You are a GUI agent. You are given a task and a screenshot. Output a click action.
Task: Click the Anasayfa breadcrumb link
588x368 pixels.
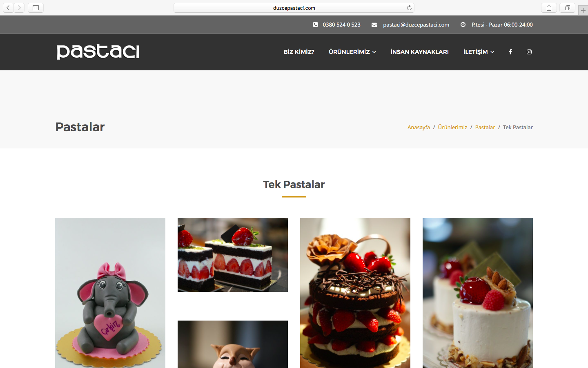point(419,127)
